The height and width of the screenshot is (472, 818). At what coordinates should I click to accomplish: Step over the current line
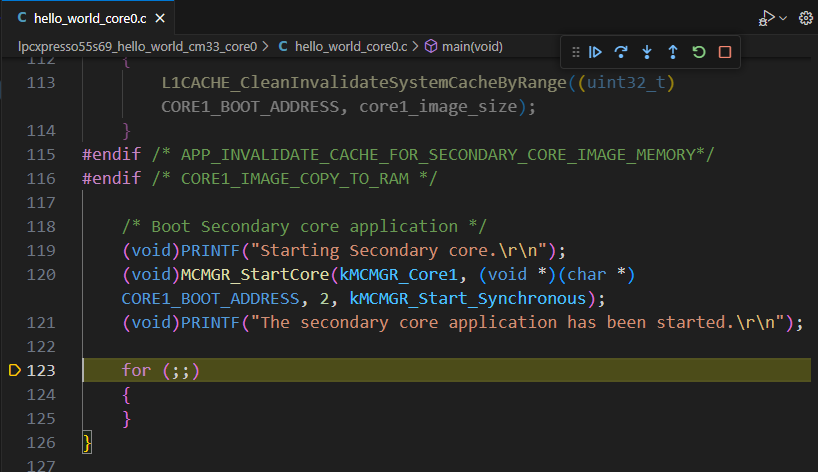coord(621,52)
